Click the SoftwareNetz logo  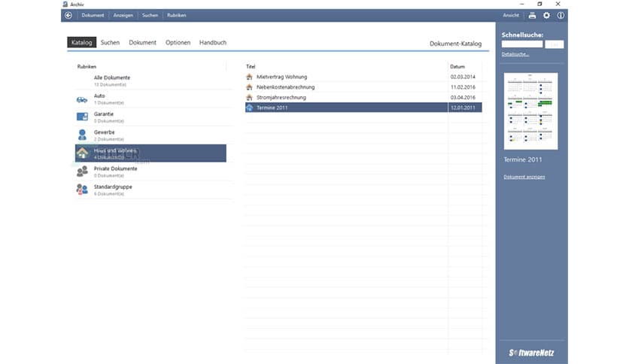point(531,353)
